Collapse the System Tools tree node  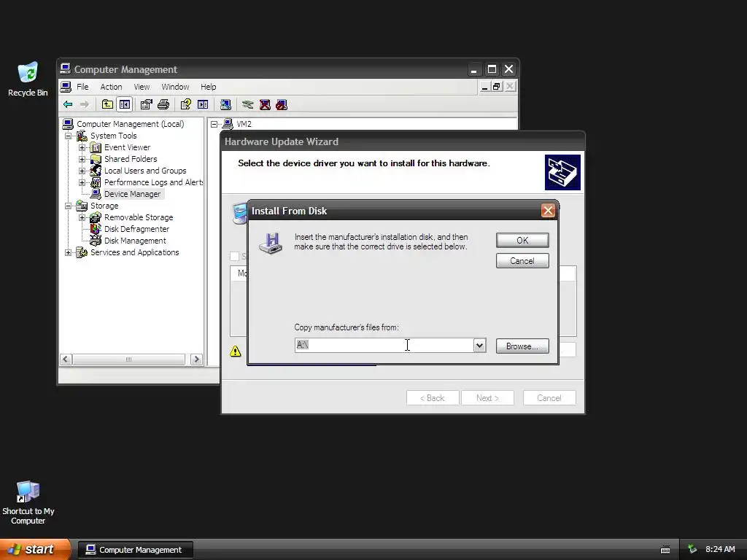click(x=68, y=136)
